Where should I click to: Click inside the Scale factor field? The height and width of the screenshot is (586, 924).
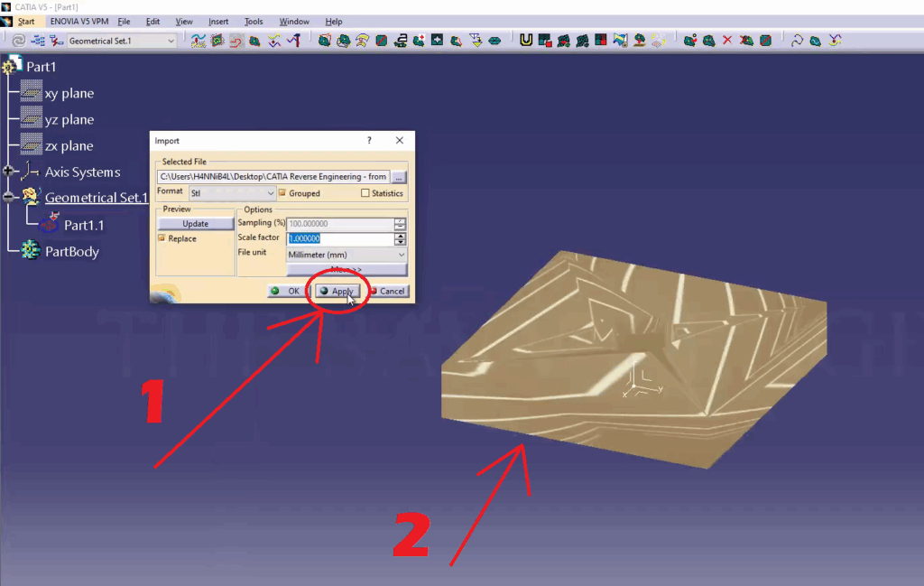click(x=339, y=238)
